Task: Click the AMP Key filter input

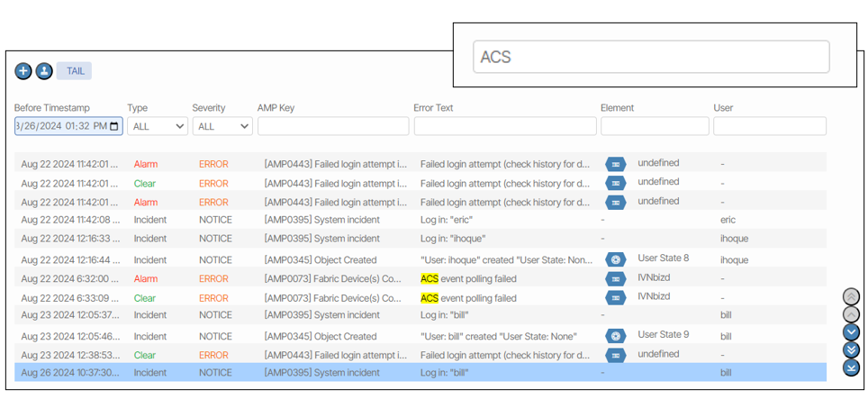Action: pyautogui.click(x=333, y=126)
